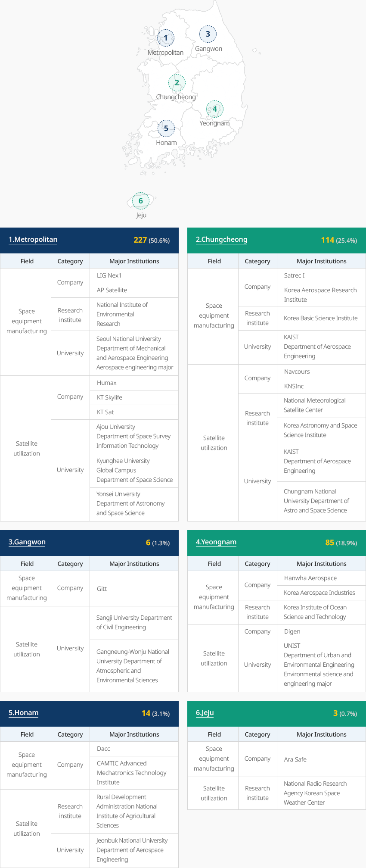Click map marker 1 for Metropolitan

click(165, 38)
